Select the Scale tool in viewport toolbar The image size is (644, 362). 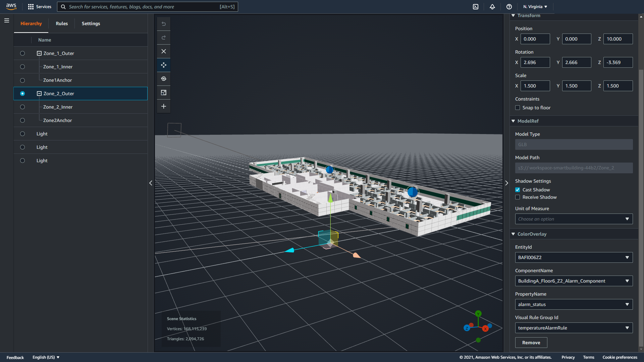[164, 93]
